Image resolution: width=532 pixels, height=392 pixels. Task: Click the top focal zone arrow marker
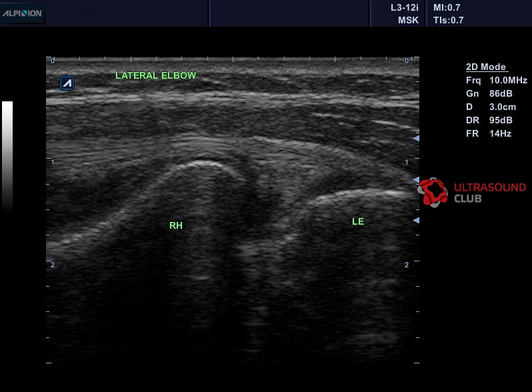416,138
